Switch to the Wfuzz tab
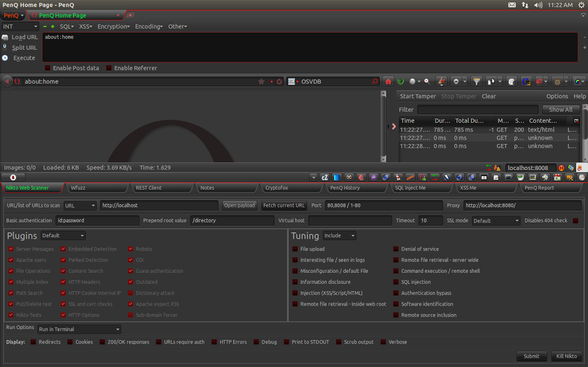 (x=97, y=188)
